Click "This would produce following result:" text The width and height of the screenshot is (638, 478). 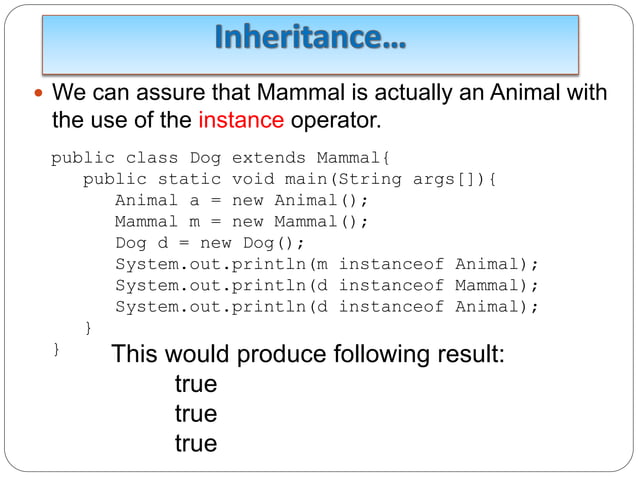308,354
